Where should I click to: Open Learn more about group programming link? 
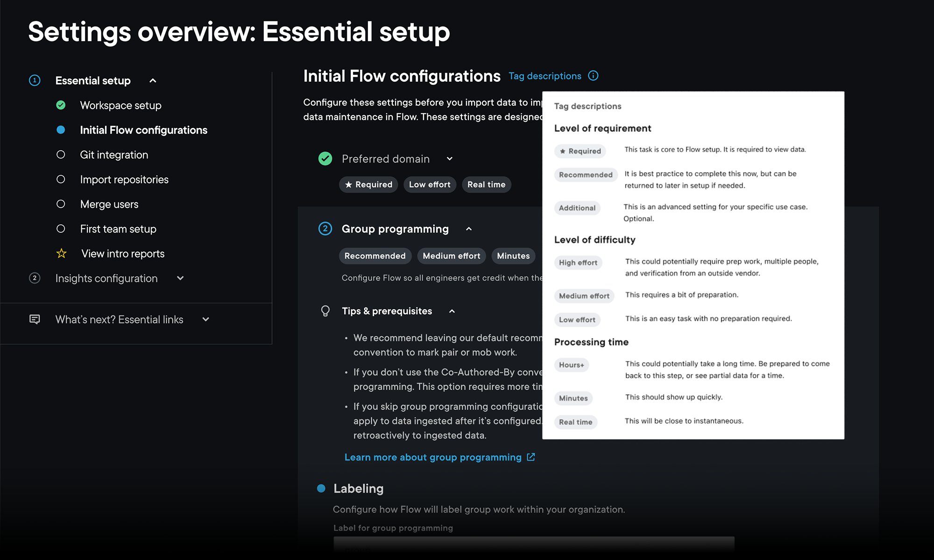pyautogui.click(x=433, y=457)
